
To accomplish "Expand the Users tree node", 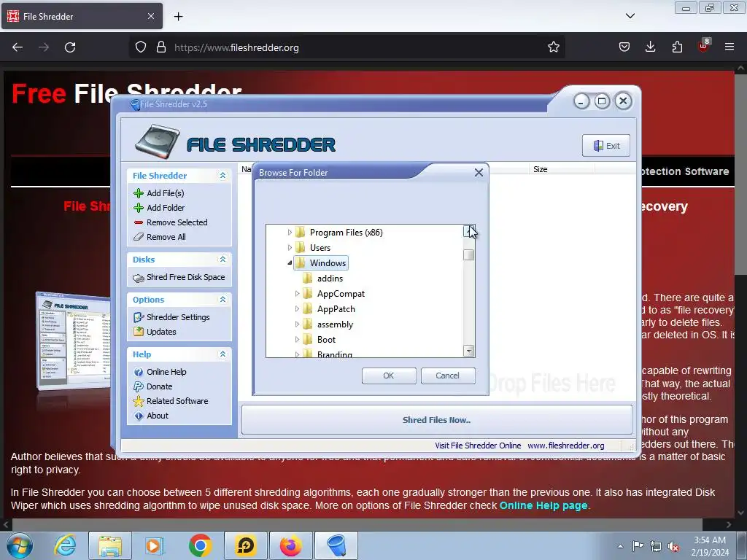I will coord(290,248).
